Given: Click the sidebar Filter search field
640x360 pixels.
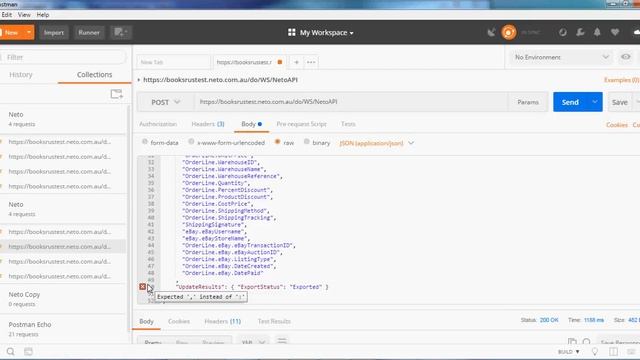Looking at the screenshot, I should 63,57.
